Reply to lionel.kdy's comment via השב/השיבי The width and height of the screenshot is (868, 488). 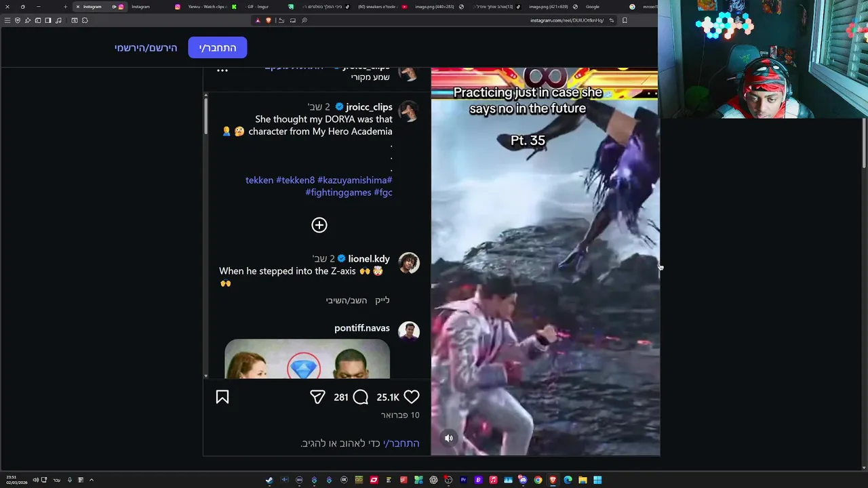point(346,300)
